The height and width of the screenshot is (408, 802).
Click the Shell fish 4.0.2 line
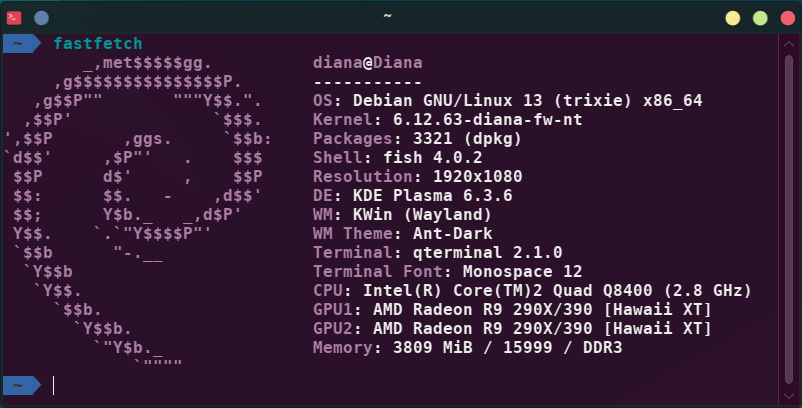point(397,157)
